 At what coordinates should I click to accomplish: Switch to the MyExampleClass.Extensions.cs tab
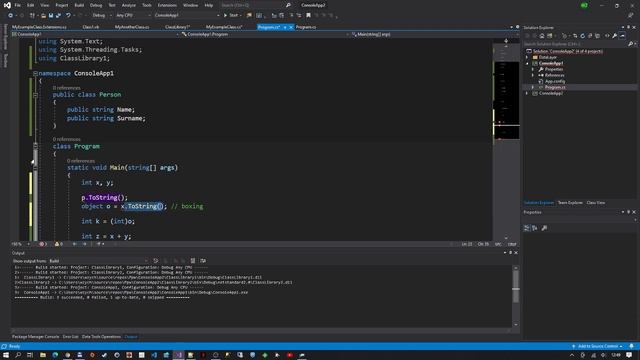coord(39,27)
